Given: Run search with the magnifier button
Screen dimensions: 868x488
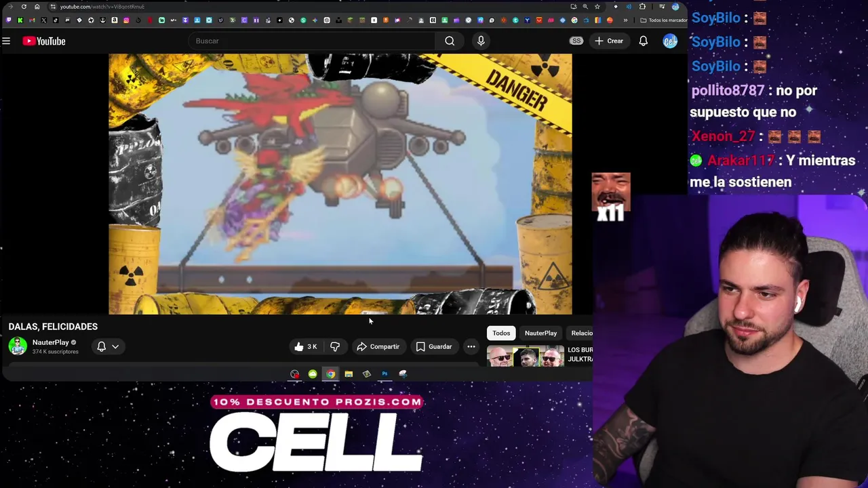Looking at the screenshot, I should 450,41.
